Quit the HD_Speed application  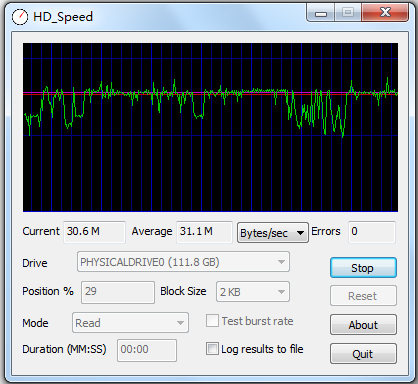(363, 354)
